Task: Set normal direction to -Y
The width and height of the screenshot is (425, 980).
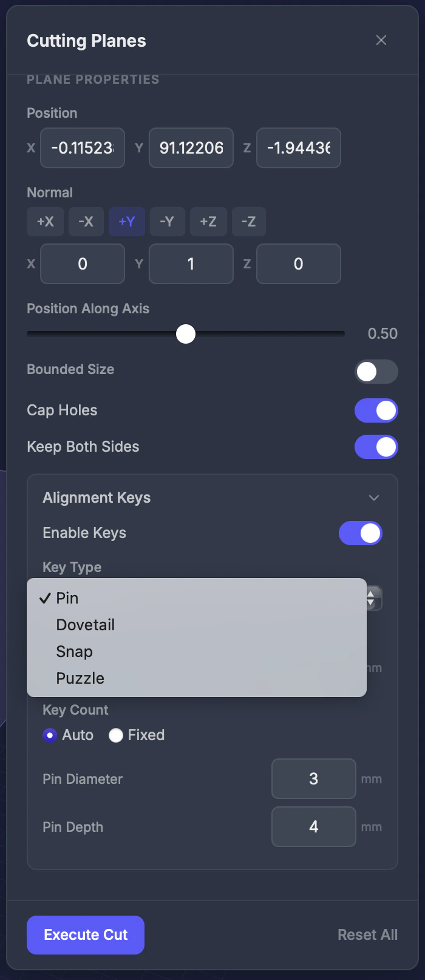Action: pos(167,222)
